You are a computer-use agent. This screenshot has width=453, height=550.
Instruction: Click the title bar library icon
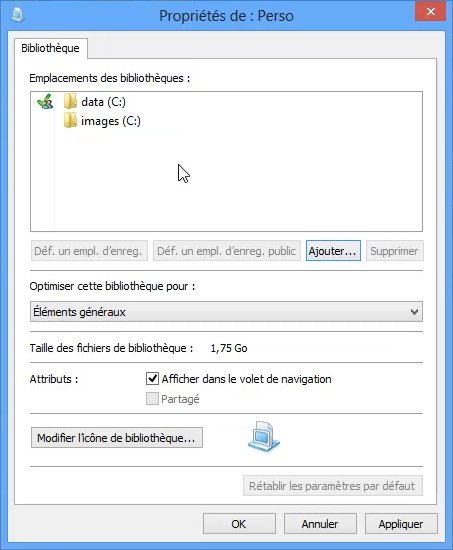18,15
